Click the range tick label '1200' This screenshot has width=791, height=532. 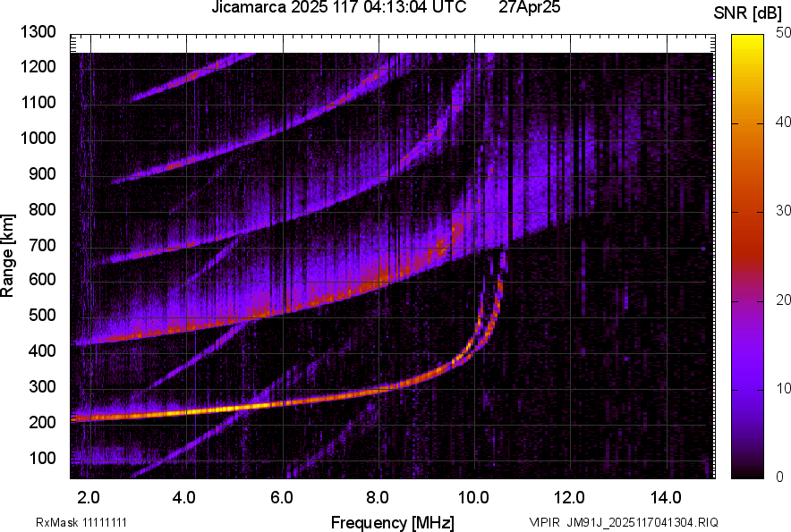tap(38, 66)
